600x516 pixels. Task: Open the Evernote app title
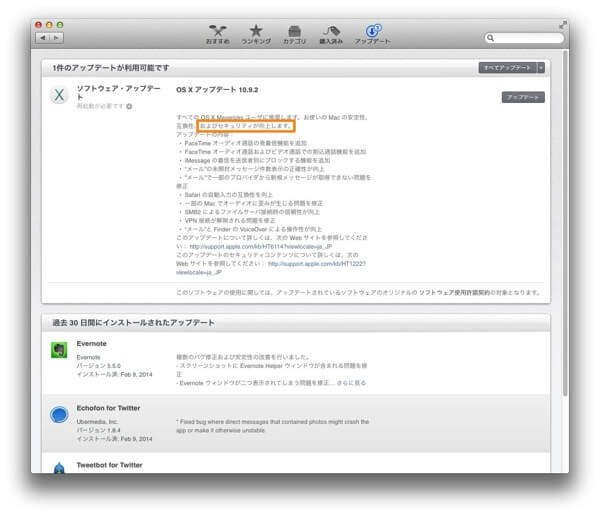click(x=91, y=343)
